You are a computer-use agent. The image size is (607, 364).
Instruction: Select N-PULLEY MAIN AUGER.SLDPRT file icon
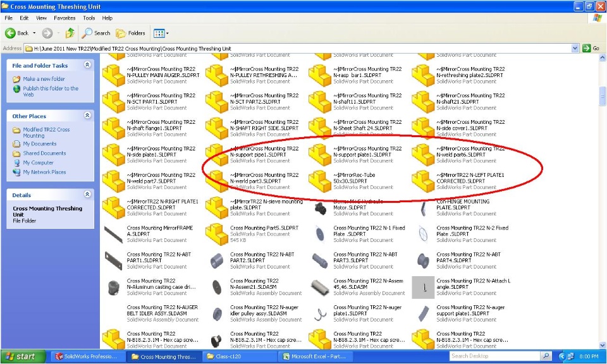click(x=113, y=75)
